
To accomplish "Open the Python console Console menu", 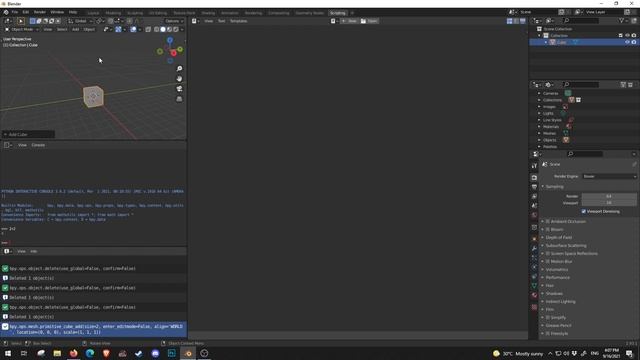I will 38,145.
